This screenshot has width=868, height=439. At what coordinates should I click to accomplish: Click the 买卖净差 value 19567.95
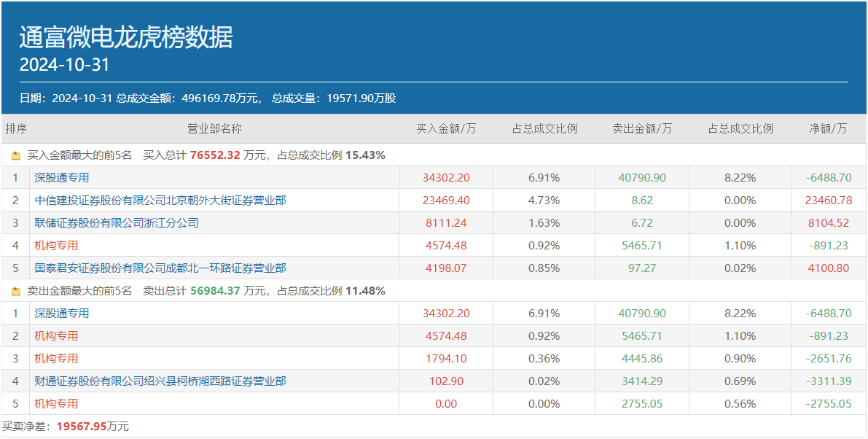[82, 427]
